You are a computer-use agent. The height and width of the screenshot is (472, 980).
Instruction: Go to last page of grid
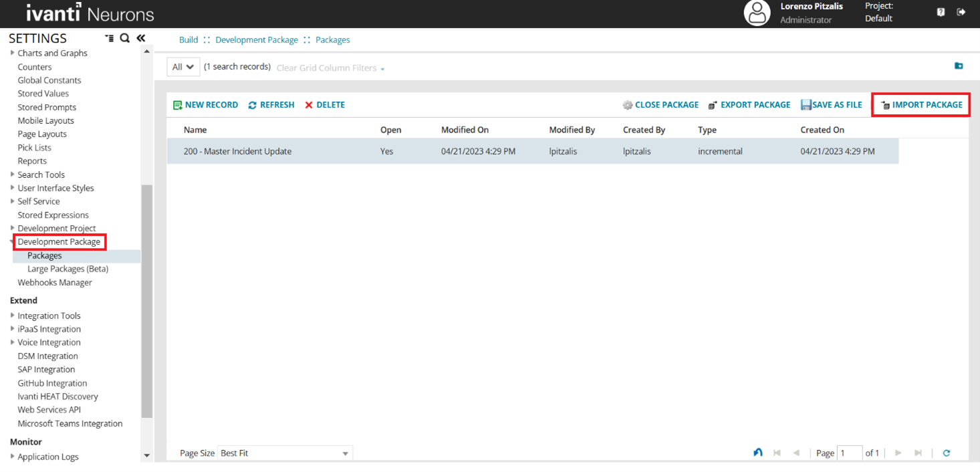(918, 453)
